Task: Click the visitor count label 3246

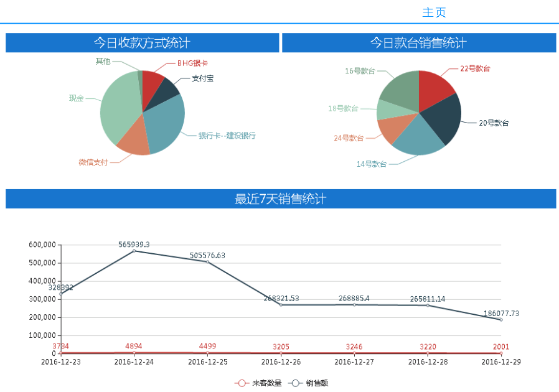Action: (x=354, y=347)
